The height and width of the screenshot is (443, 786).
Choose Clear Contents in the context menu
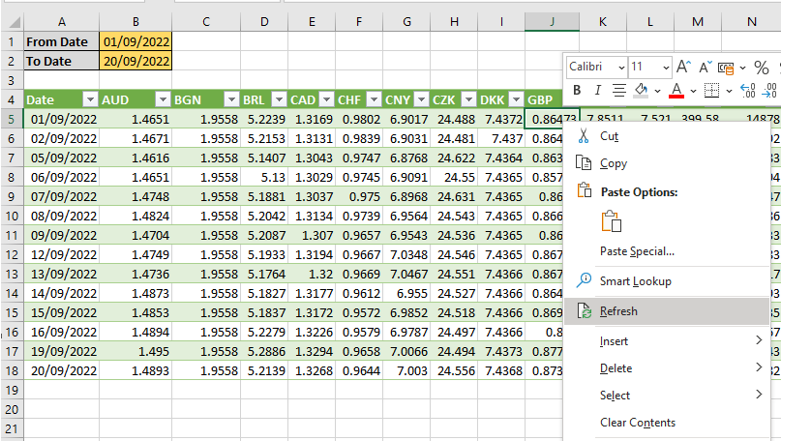click(667, 422)
